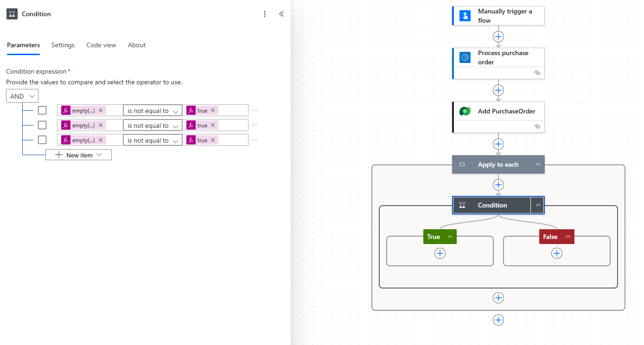
Task: Collapse the False branch
Action: click(x=568, y=237)
